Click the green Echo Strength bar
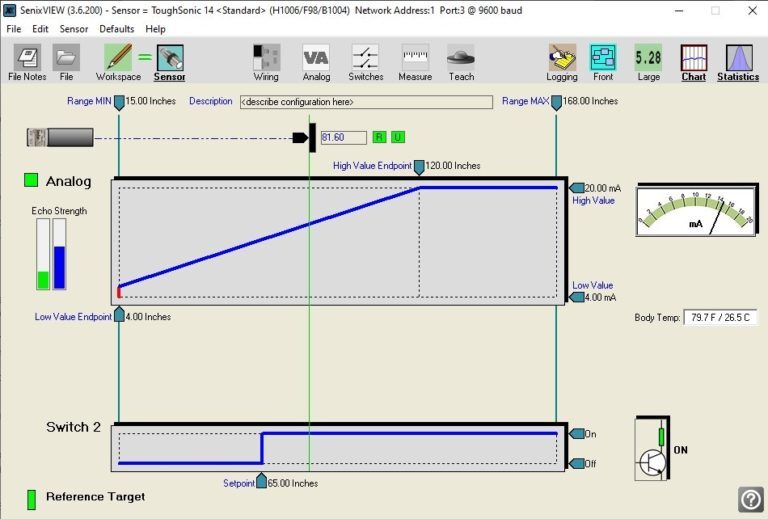768x519 pixels. (x=43, y=254)
